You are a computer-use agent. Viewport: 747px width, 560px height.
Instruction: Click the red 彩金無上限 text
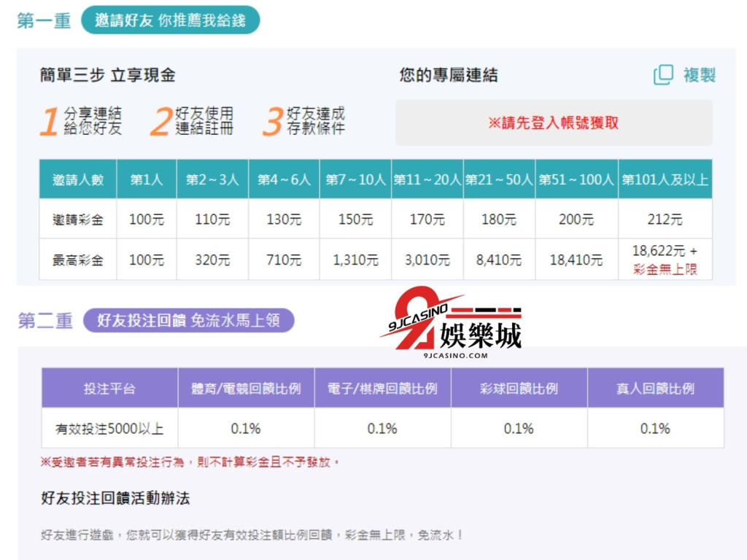(666, 268)
